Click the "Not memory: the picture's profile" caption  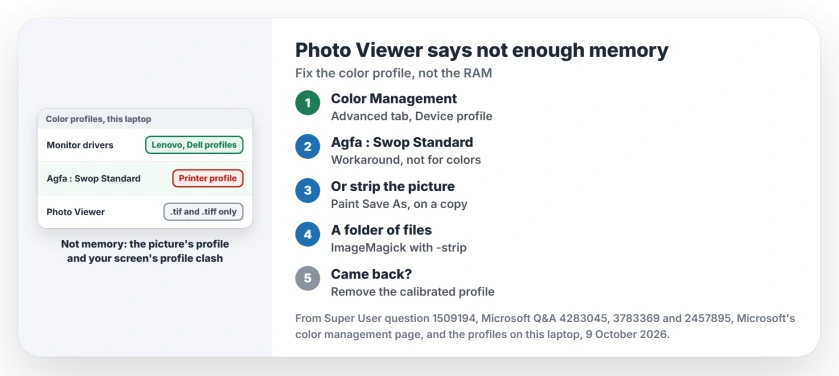coord(145,251)
